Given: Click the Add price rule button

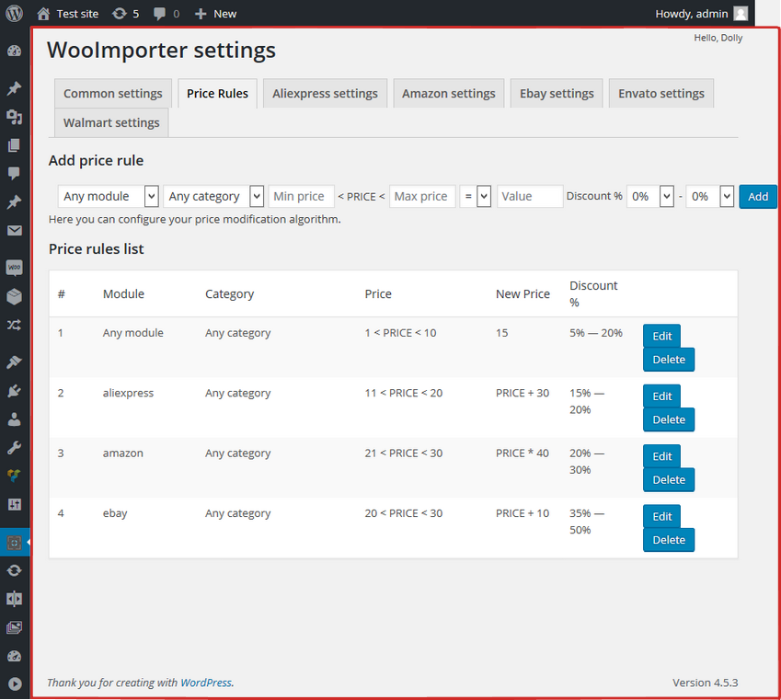Looking at the screenshot, I should click(758, 196).
